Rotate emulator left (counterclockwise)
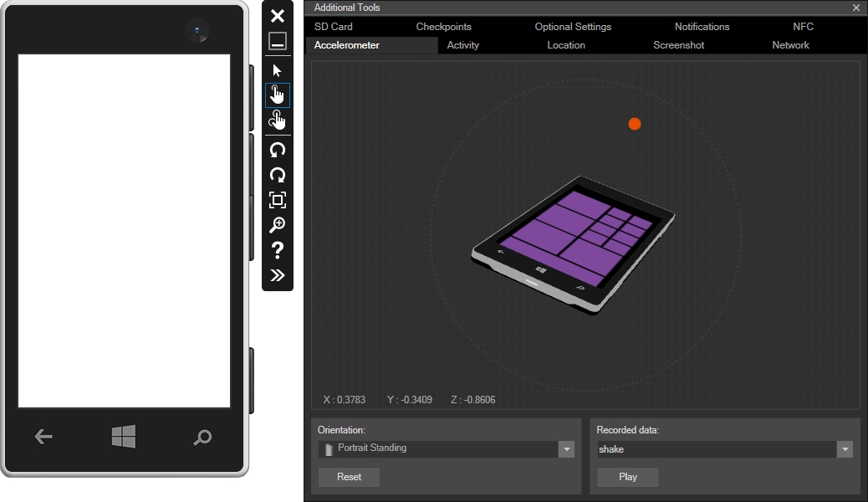Screen dimensions: 868x502 pyautogui.click(x=278, y=150)
